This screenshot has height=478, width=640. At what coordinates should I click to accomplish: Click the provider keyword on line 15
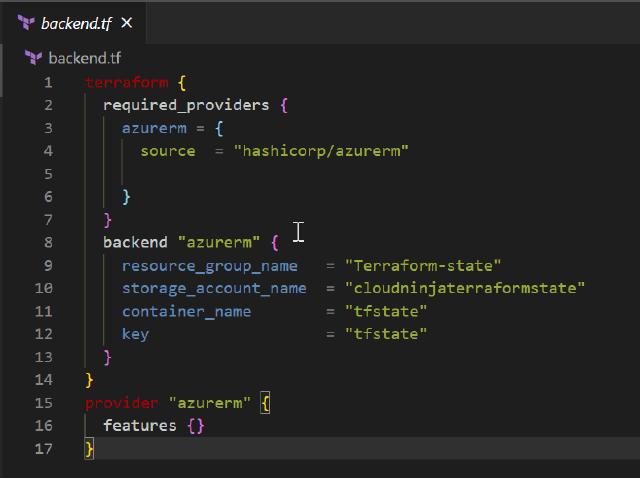(121, 402)
